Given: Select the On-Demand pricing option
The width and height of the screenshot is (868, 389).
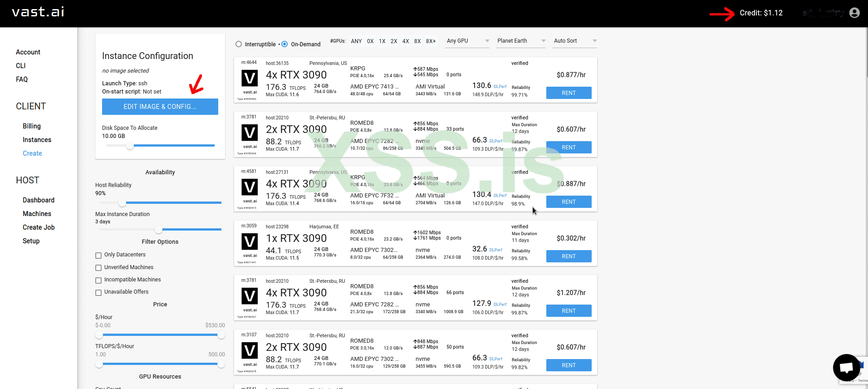Looking at the screenshot, I should pos(284,44).
